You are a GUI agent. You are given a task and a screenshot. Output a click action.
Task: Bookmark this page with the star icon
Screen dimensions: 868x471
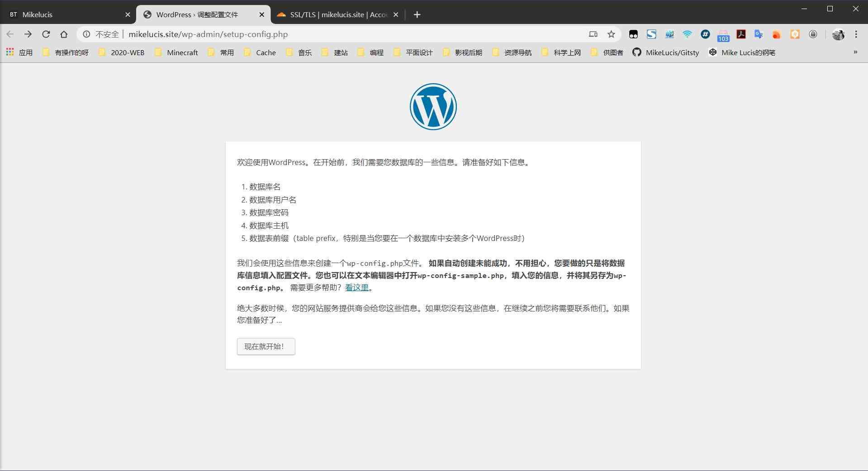[x=611, y=34]
